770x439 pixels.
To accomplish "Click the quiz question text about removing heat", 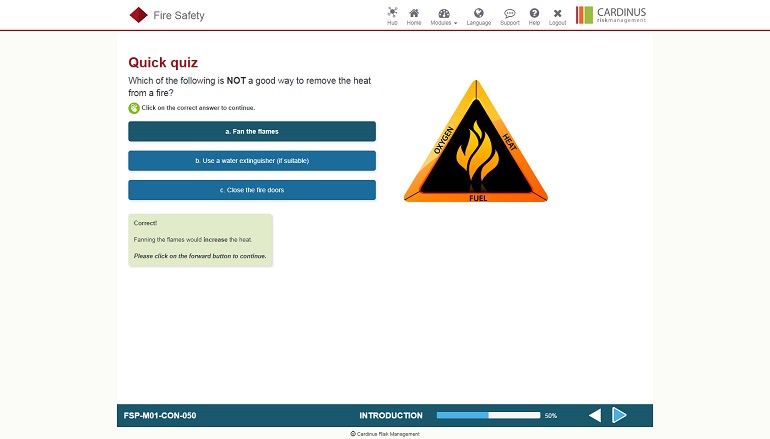I will tap(249, 86).
